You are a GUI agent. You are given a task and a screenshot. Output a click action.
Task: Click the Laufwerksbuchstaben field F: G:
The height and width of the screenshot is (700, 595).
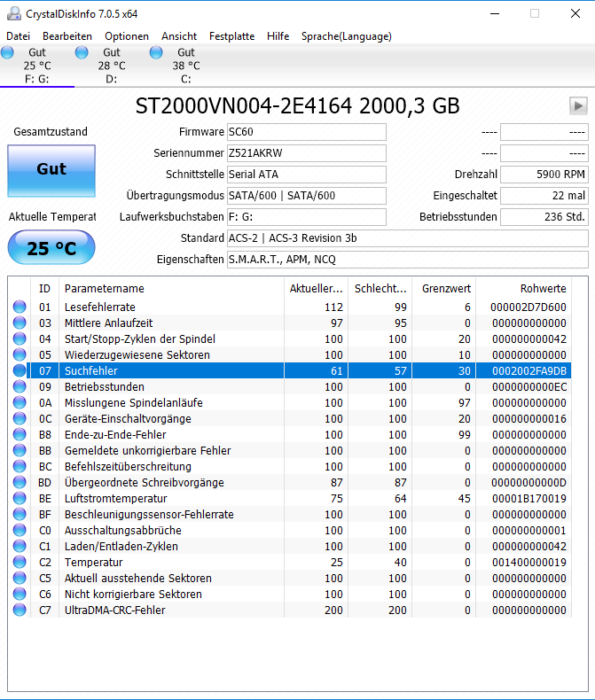[307, 217]
